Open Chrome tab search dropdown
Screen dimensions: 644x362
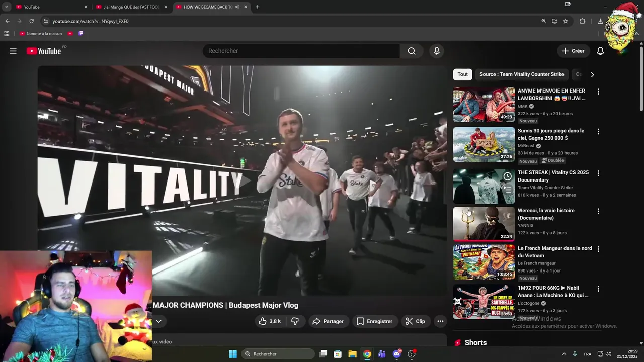7,7
